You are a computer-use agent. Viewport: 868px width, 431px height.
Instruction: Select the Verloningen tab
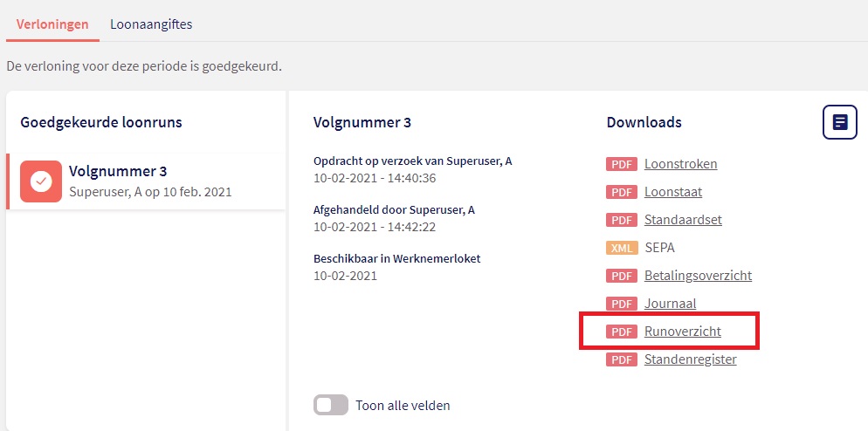(x=52, y=24)
